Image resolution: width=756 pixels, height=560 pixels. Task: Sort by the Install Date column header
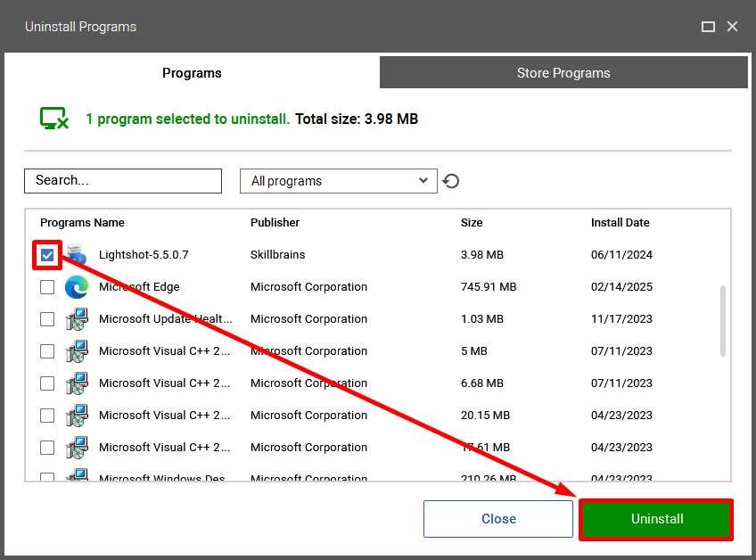[620, 222]
